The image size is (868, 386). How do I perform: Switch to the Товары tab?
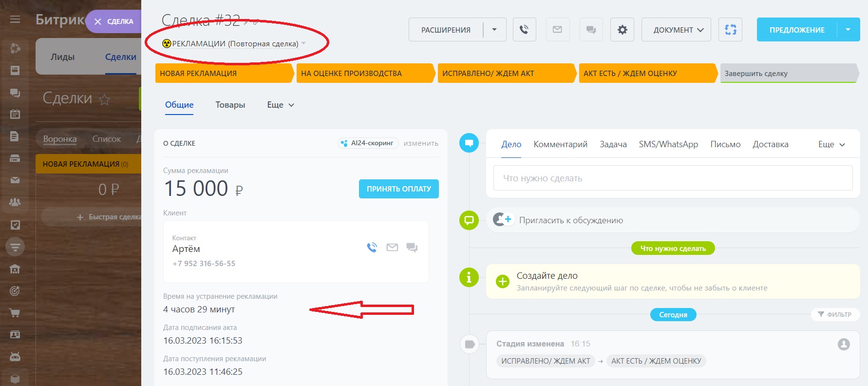click(x=230, y=105)
